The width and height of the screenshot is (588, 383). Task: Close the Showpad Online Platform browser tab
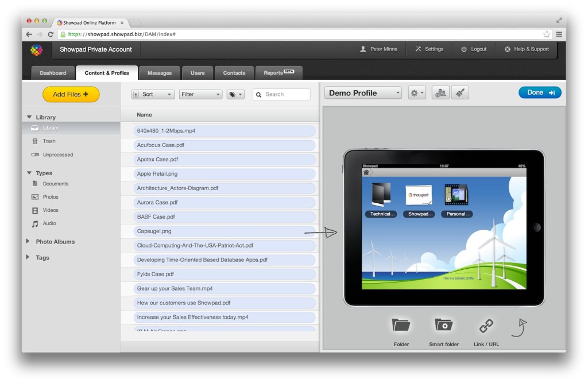(x=122, y=23)
